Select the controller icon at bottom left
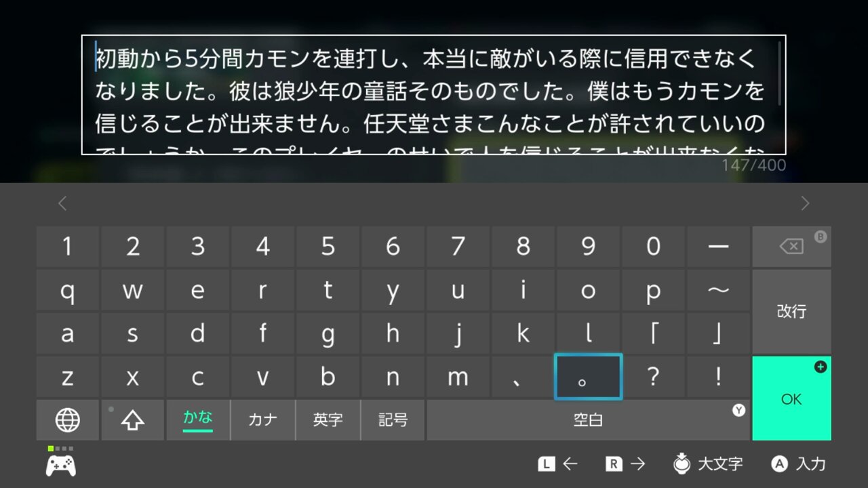 pos(61,465)
